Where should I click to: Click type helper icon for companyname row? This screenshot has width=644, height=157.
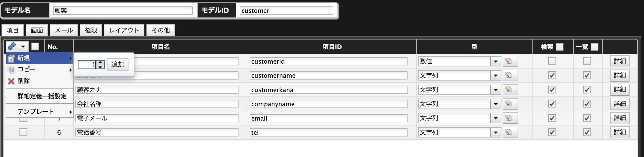click(x=510, y=104)
